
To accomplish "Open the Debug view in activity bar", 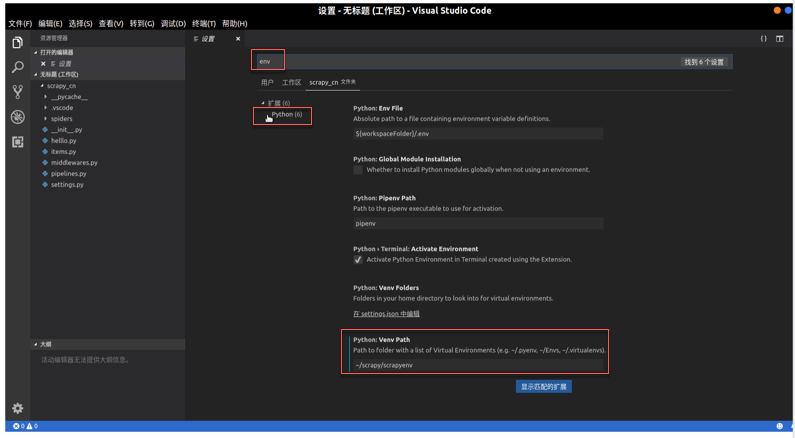I will [x=17, y=117].
